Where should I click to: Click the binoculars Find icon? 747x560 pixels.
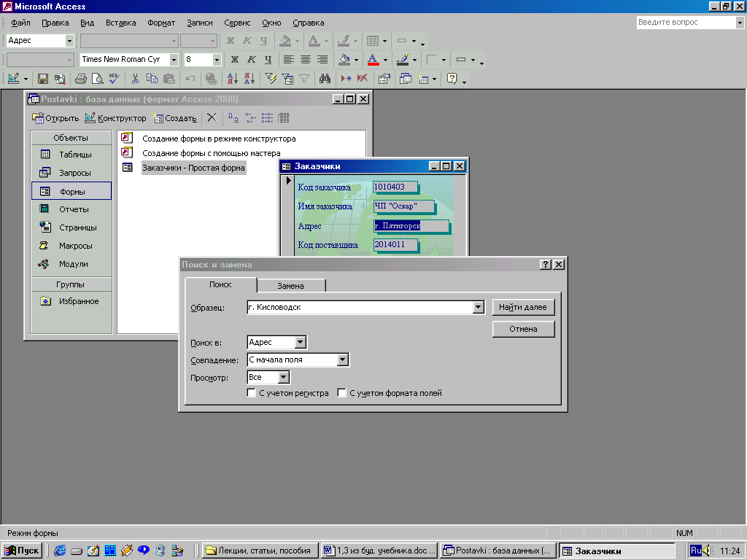[325, 79]
